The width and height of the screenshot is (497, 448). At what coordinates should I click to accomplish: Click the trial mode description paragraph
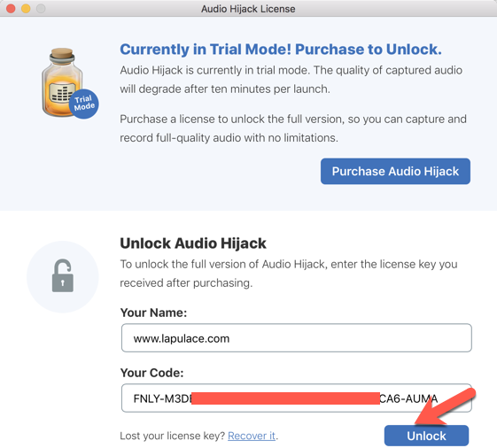(x=291, y=80)
